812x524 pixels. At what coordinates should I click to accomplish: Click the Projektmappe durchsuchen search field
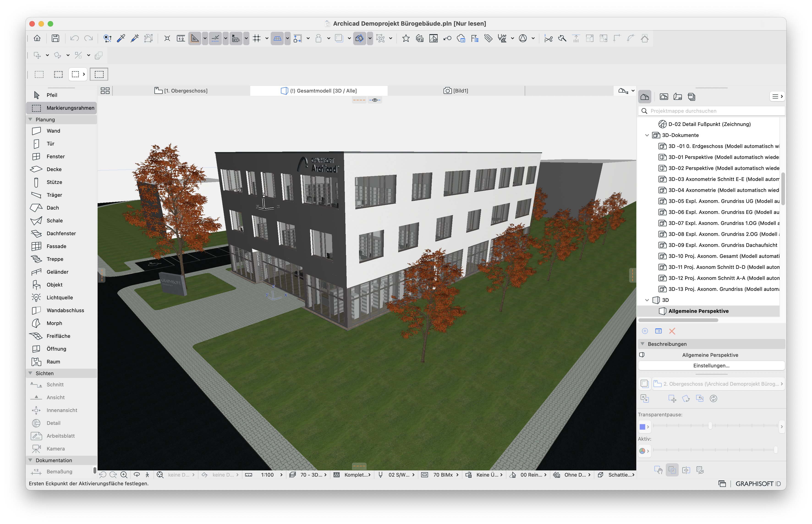(711, 111)
